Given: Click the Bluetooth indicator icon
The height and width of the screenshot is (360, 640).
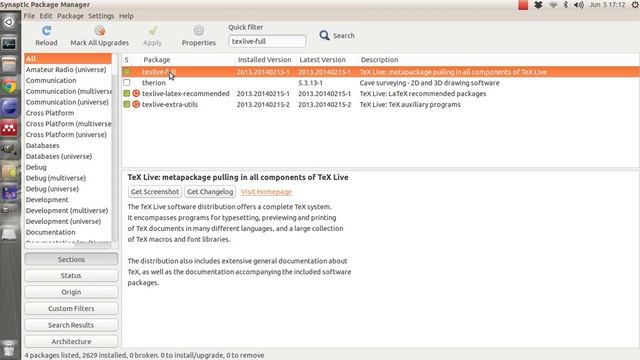Looking at the screenshot, I should pos(566,5).
